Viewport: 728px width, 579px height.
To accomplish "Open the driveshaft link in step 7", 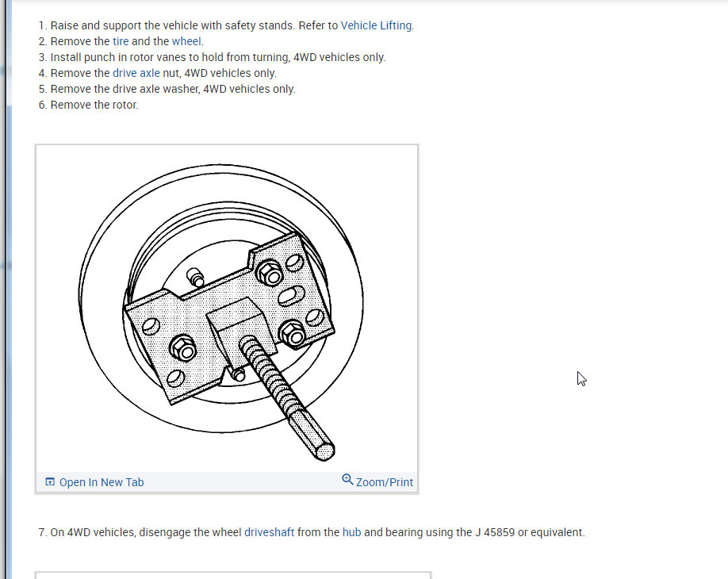I will coord(270,532).
